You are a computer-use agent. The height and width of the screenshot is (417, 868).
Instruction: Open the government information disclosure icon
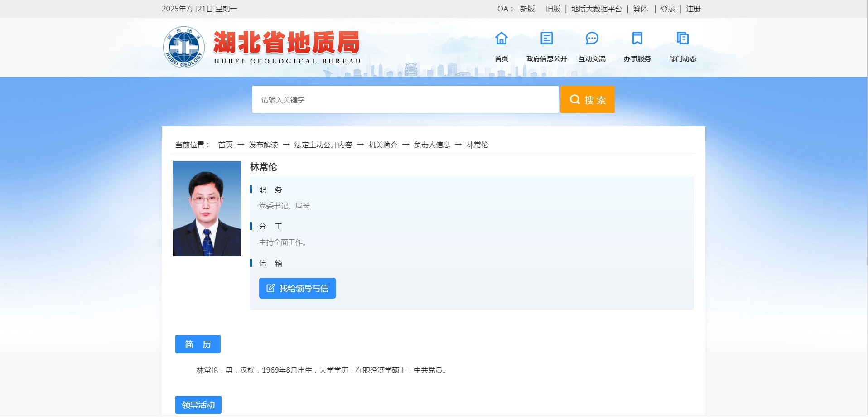coord(546,39)
